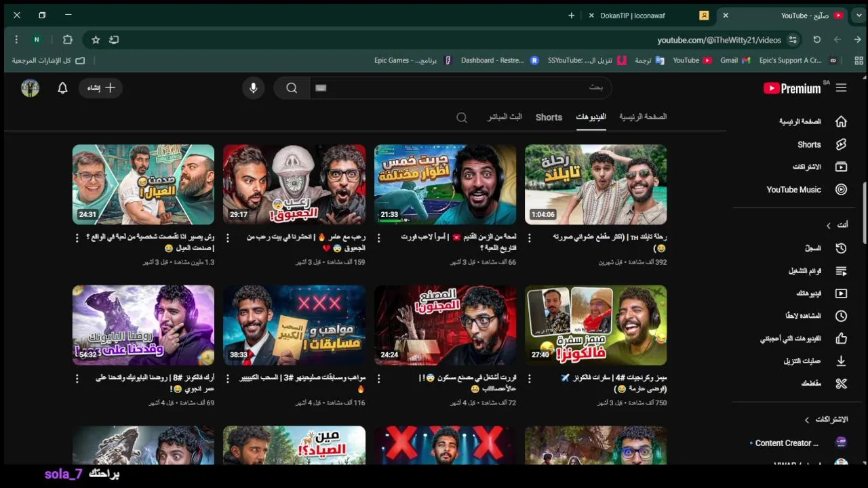Click the browser forward arrow

[x=857, y=40]
